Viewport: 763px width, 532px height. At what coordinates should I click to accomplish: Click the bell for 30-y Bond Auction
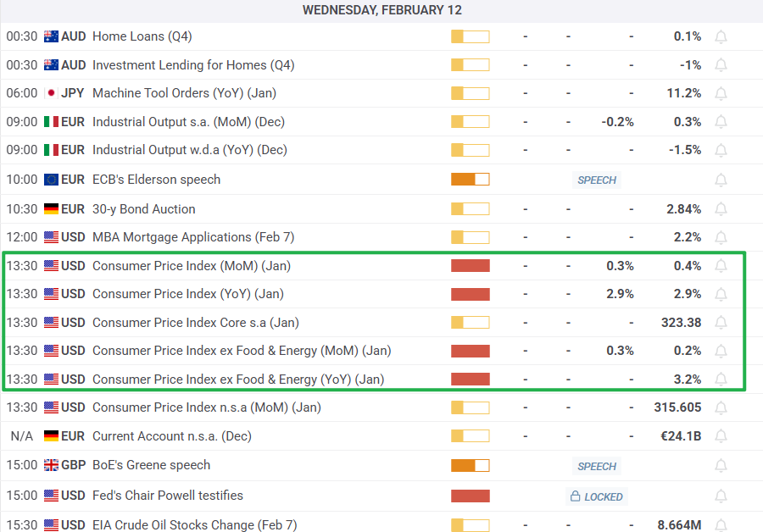[x=721, y=209]
